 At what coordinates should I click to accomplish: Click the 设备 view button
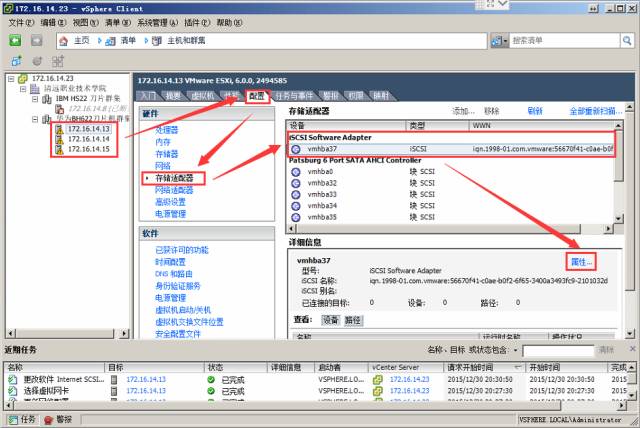tap(330, 320)
